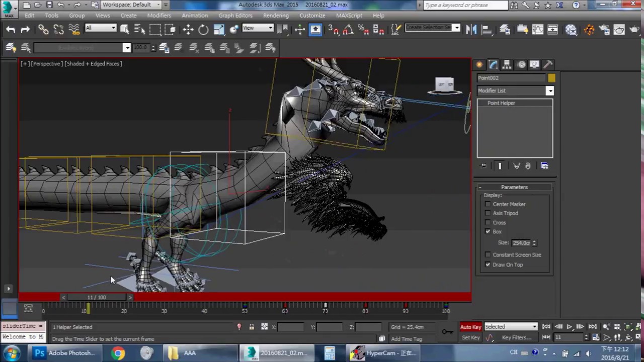Open the Customize menu
Viewport: 644px width, 362px height.
coord(312,16)
